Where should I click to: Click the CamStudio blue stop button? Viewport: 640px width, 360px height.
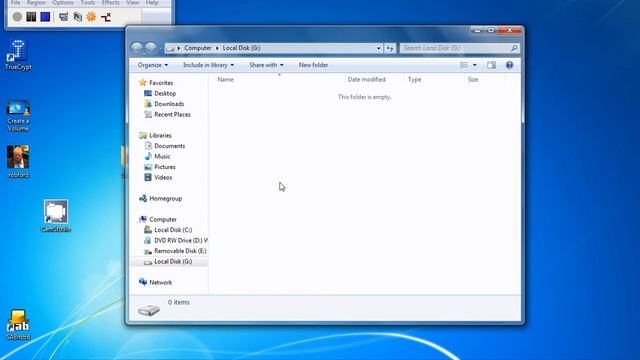pyautogui.click(x=45, y=17)
